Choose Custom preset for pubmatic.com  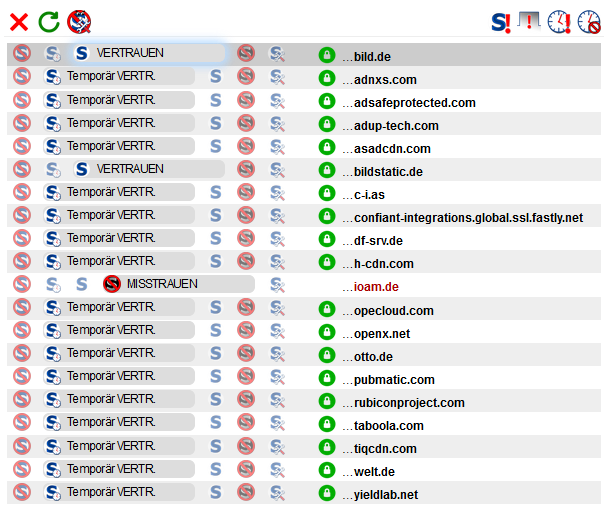(x=277, y=377)
